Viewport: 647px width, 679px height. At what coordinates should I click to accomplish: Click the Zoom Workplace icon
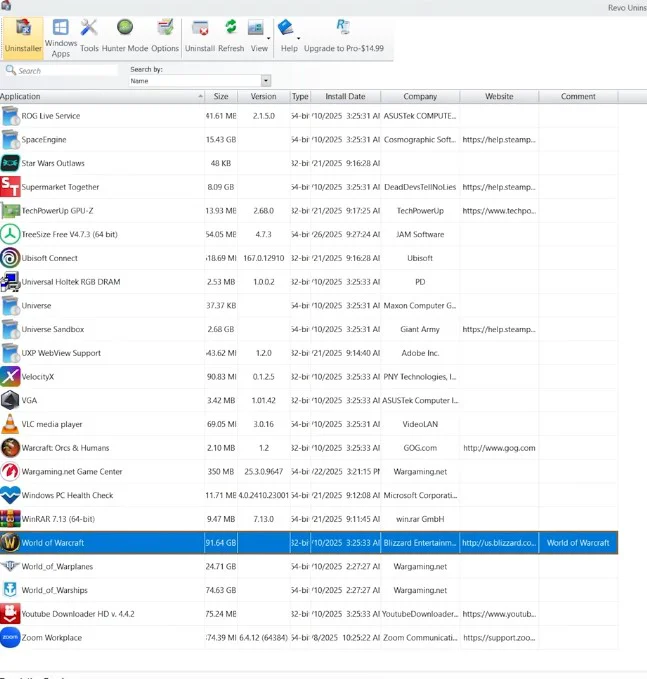(x=10, y=638)
